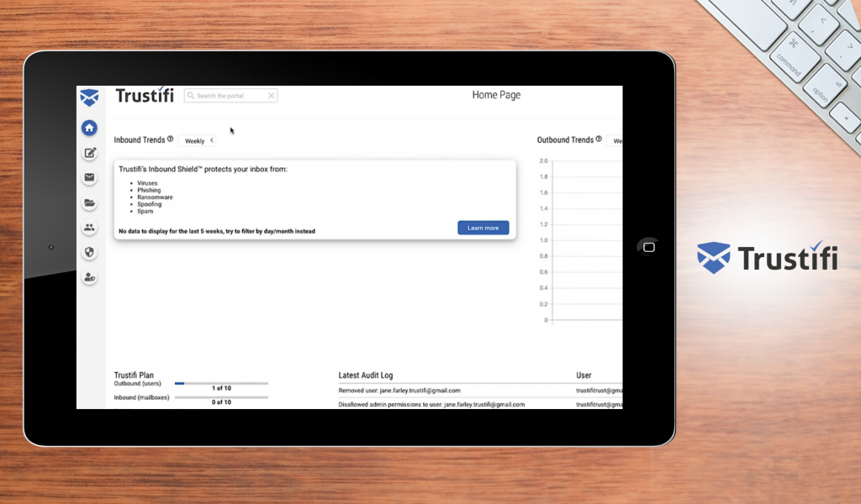Expand the Inbound Trends Weekly dropdown
The image size is (861, 504).
(x=198, y=141)
